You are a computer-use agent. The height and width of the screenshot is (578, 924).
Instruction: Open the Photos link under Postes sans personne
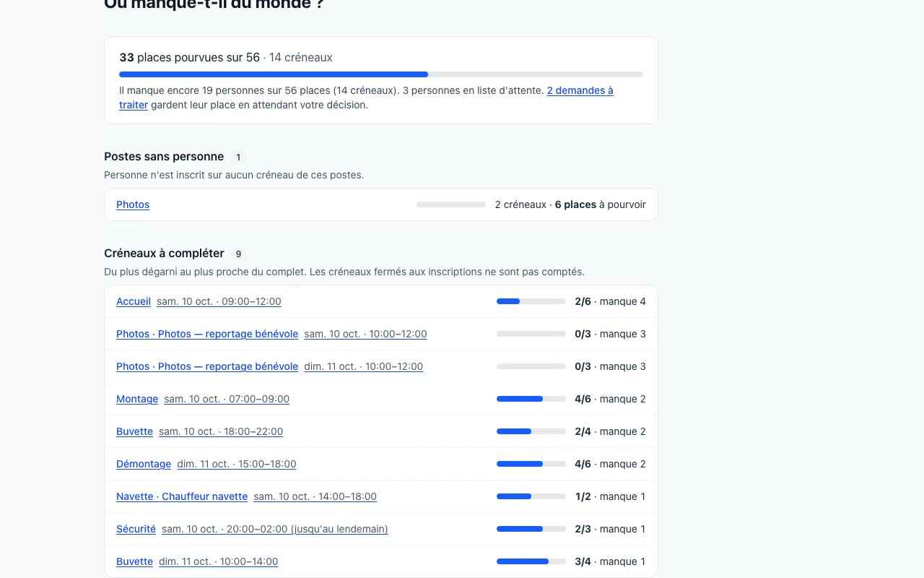click(x=133, y=204)
